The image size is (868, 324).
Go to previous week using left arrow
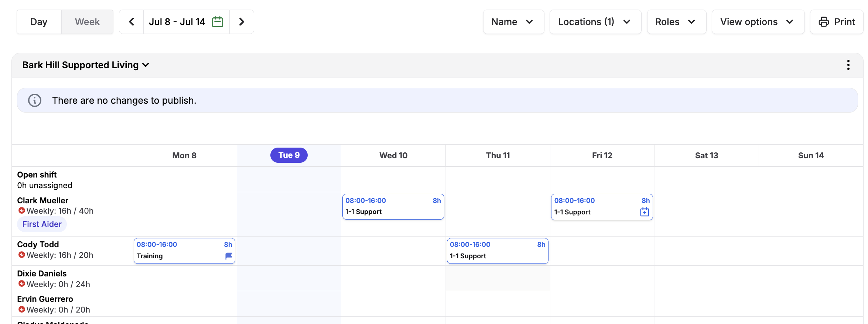pos(131,22)
